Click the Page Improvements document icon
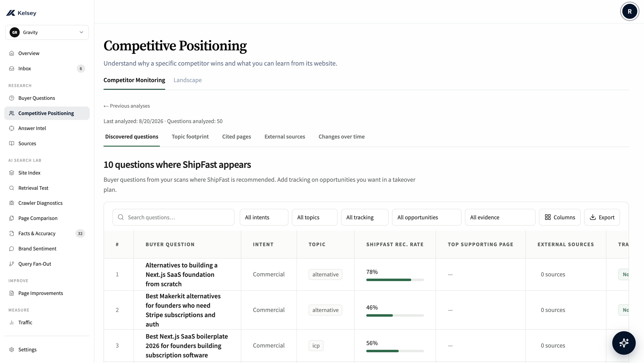The height and width of the screenshot is (363, 644). click(11, 293)
